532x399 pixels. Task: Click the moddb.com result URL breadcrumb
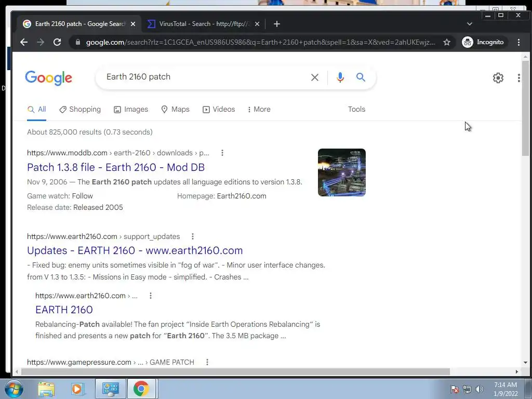[118, 153]
